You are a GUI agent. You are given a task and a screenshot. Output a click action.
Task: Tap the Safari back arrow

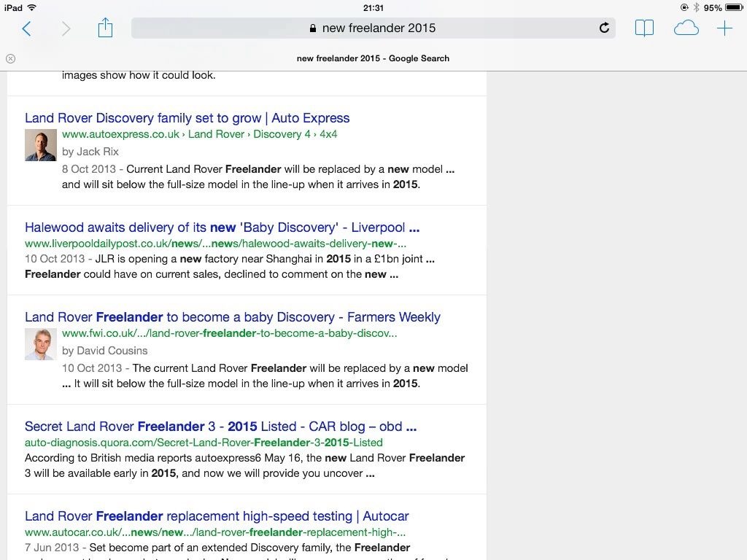pos(27,28)
